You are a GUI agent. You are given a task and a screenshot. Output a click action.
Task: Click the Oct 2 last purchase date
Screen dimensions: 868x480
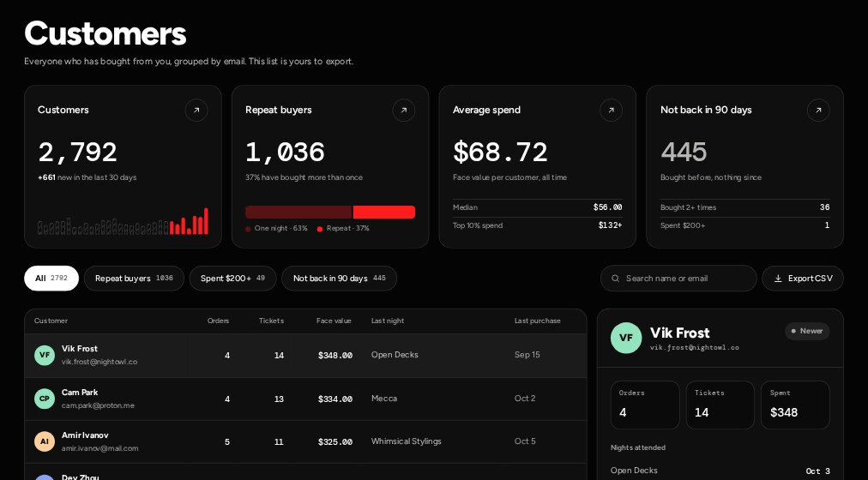525,399
